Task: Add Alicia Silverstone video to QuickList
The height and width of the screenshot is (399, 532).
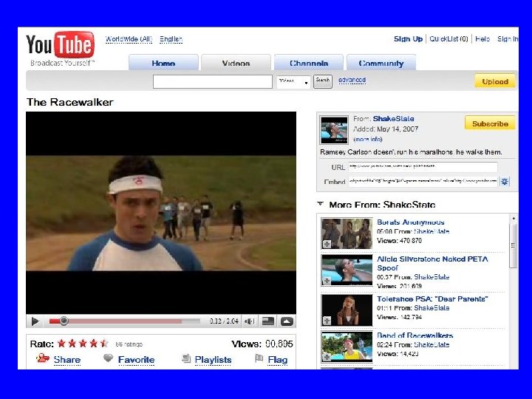Action: pyautogui.click(x=327, y=282)
